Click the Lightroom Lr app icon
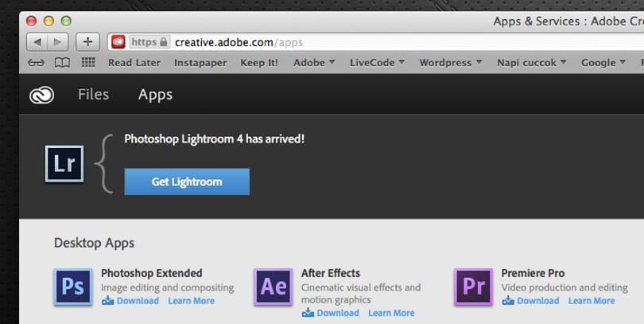 (64, 164)
